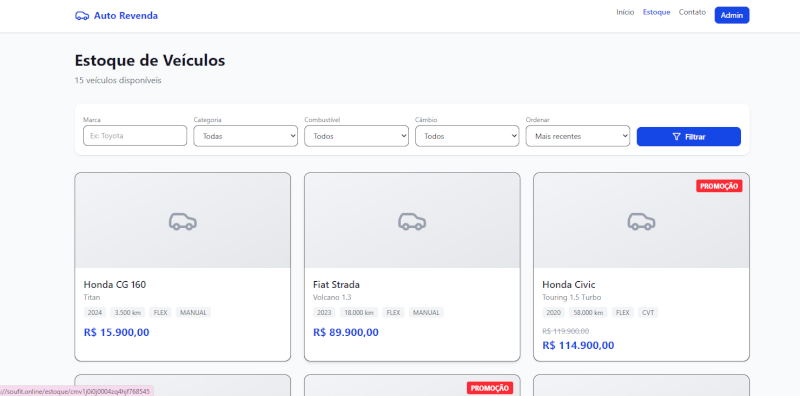Click the price R$ 15.900,00

pos(116,333)
